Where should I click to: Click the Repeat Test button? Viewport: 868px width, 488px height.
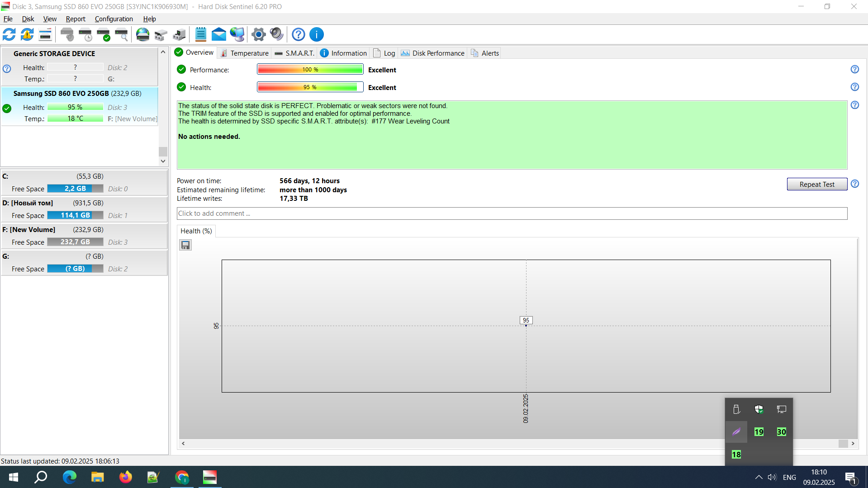click(x=817, y=184)
